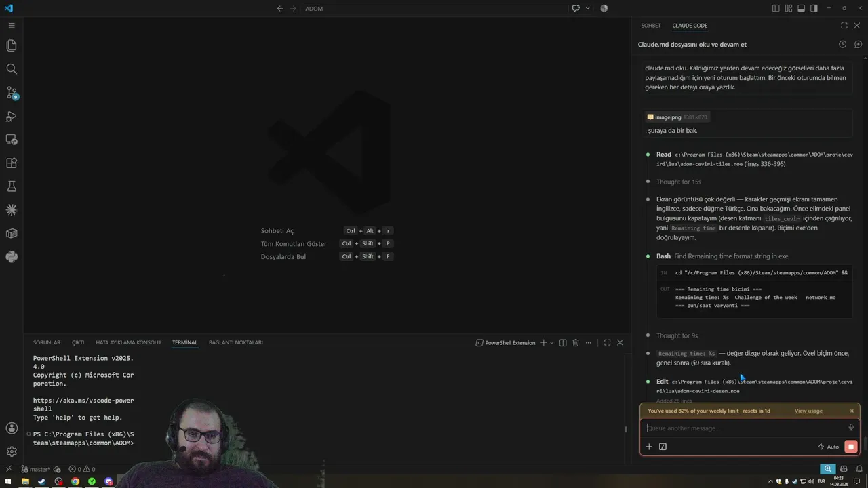
Task: Go back with the navigation arrow
Action: point(280,8)
